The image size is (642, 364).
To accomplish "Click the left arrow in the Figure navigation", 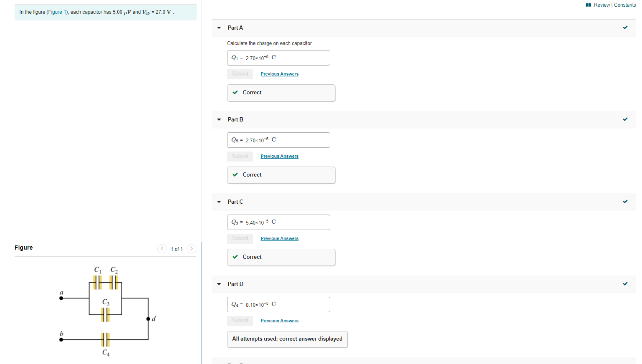I will coord(162,248).
